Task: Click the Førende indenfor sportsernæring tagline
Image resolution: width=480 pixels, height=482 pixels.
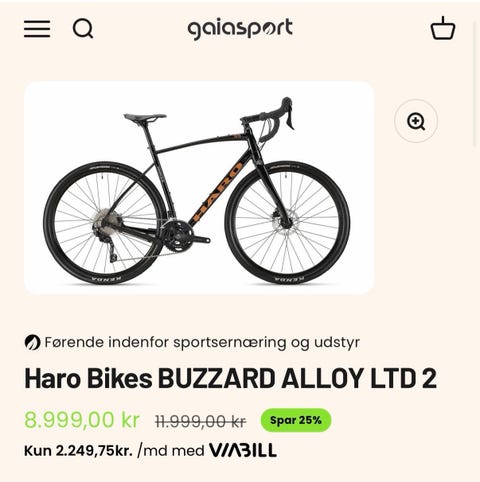Action: point(202,342)
